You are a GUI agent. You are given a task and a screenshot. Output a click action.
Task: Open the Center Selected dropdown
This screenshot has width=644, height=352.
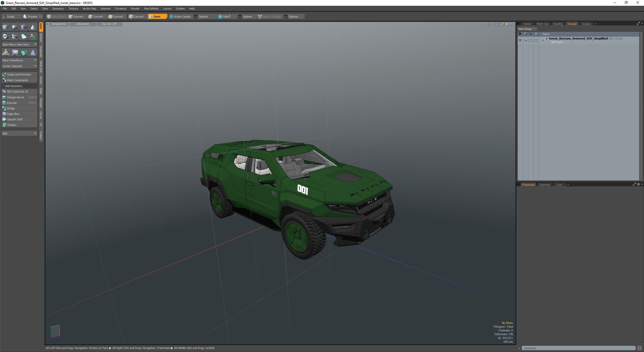point(19,66)
